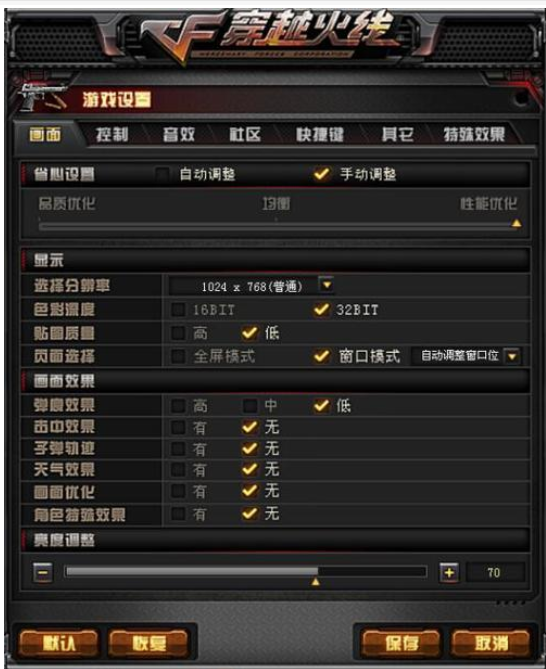Image resolution: width=546 pixels, height=669 pixels.
Task: Click the 默认 button
Action: (59, 643)
